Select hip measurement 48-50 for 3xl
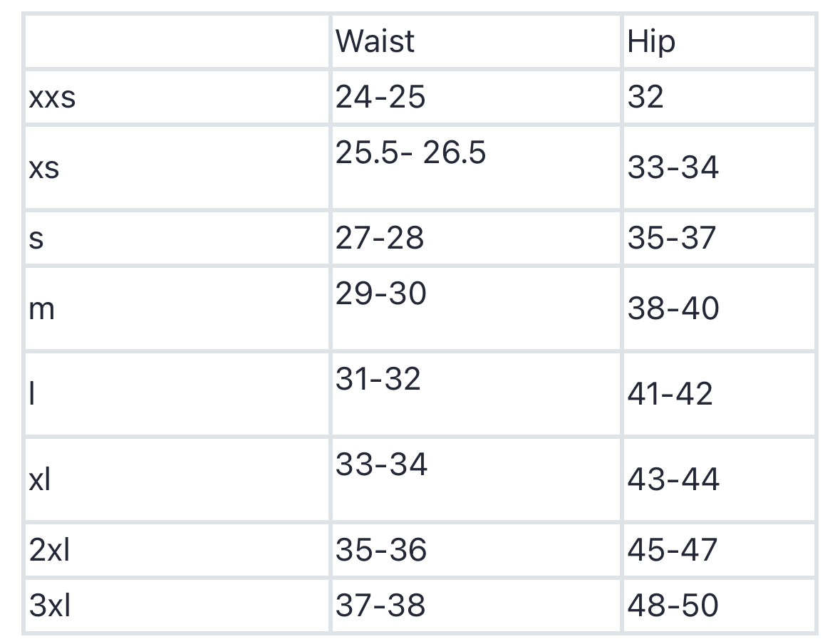 point(673,606)
